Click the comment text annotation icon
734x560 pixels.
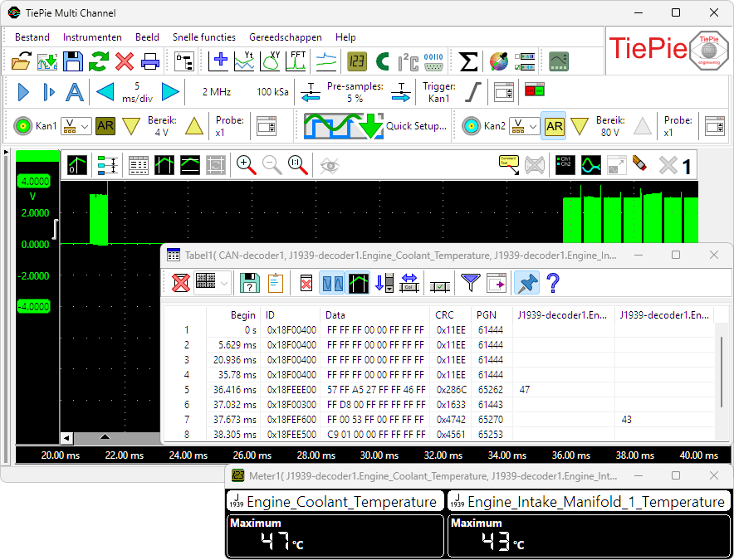[x=509, y=165]
